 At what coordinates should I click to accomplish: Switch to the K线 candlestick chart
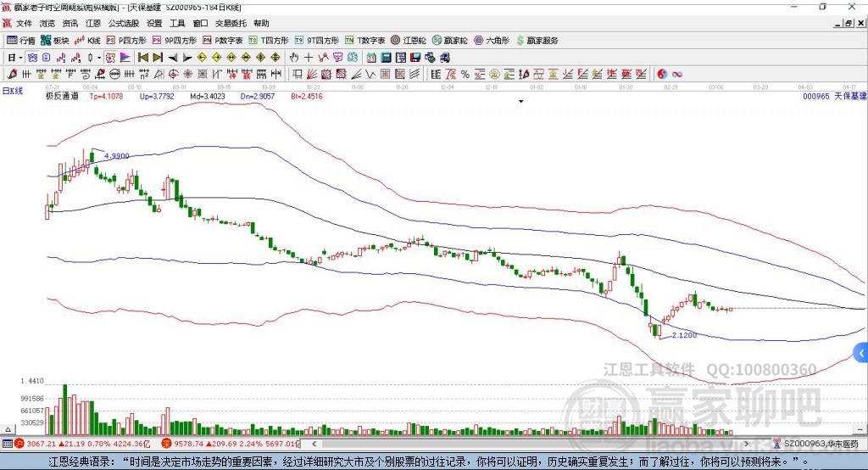tap(87, 41)
